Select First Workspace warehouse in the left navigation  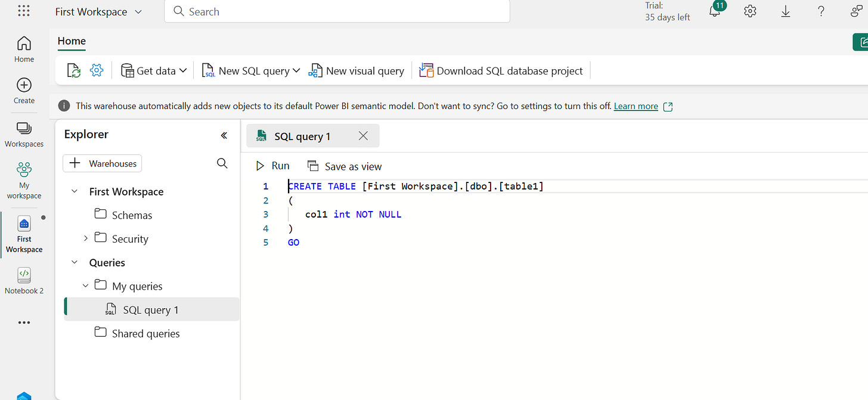pyautogui.click(x=24, y=234)
